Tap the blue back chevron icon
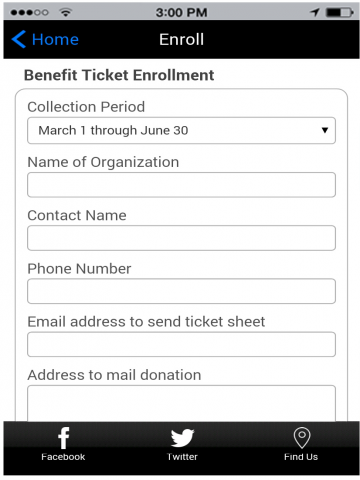This screenshot has width=360, height=480. (x=19, y=39)
